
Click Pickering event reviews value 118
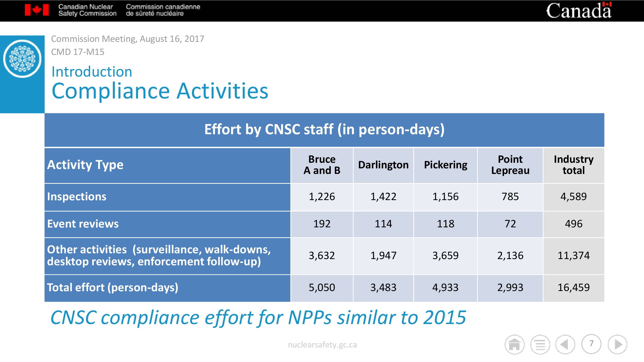click(445, 224)
